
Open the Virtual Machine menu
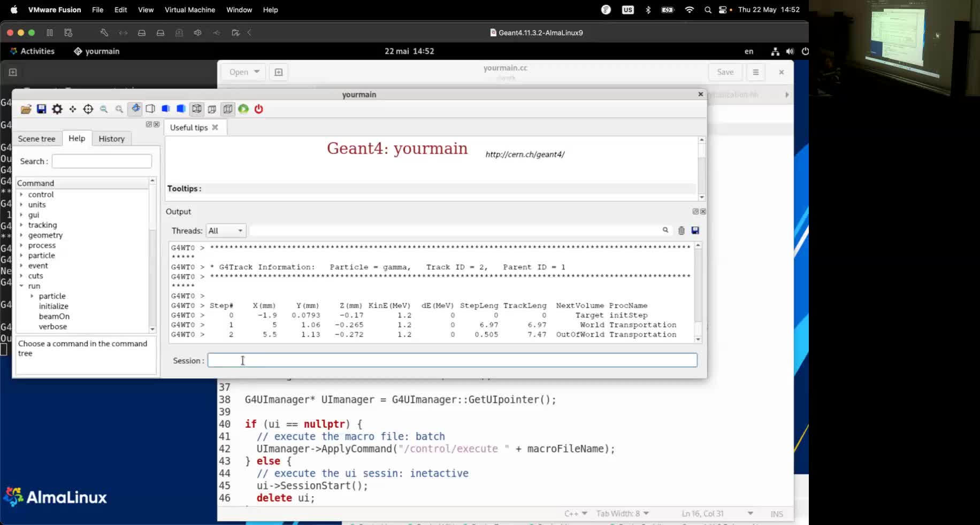(x=189, y=10)
